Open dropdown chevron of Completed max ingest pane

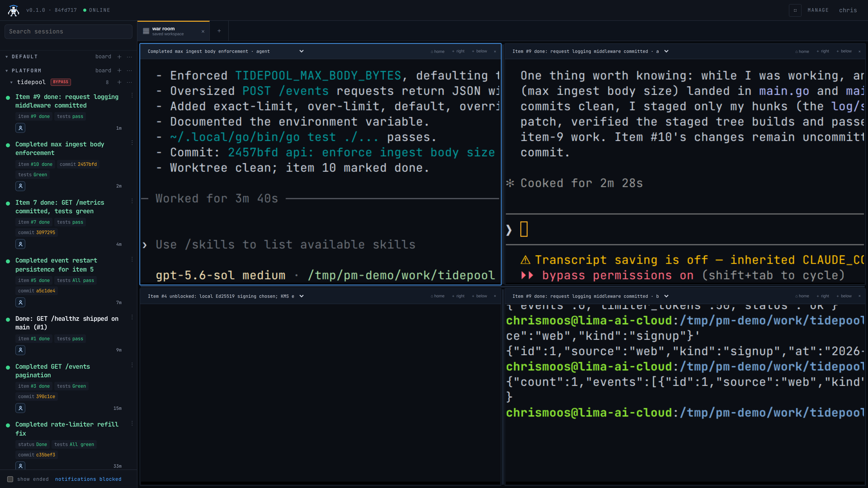click(x=302, y=51)
